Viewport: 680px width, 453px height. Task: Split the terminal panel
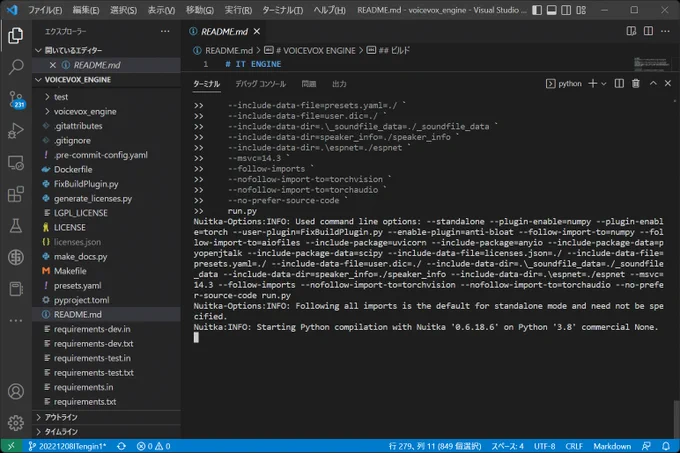tap(619, 83)
